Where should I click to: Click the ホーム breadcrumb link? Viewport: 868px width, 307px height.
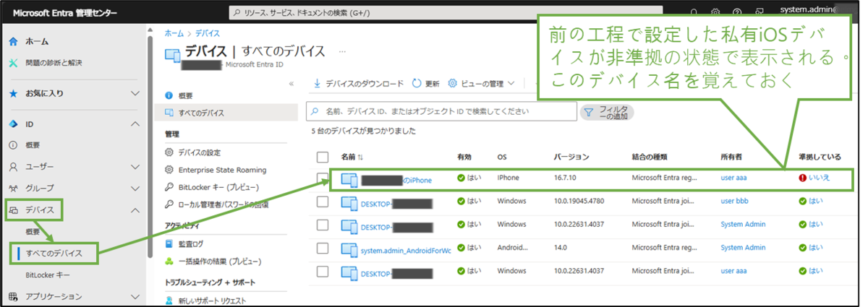click(x=174, y=33)
